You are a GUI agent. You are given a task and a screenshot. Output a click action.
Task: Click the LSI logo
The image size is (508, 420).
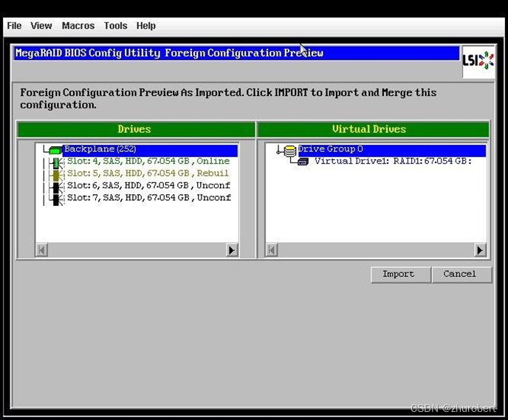(478, 61)
